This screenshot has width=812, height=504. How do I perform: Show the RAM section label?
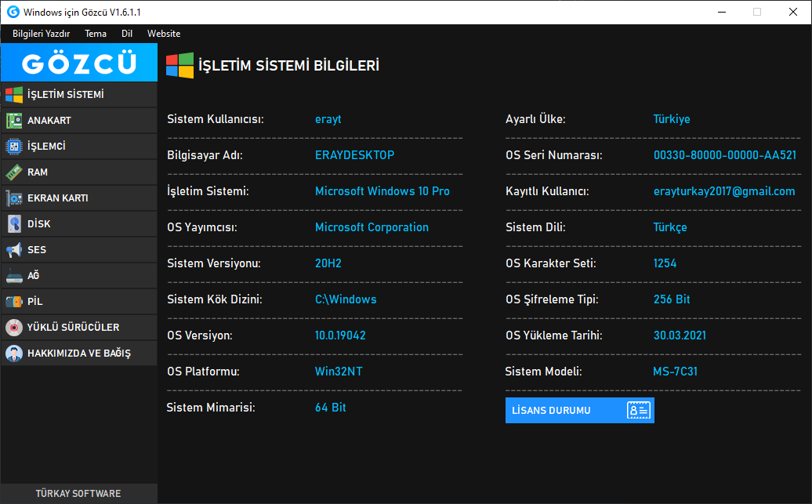pyautogui.click(x=38, y=172)
